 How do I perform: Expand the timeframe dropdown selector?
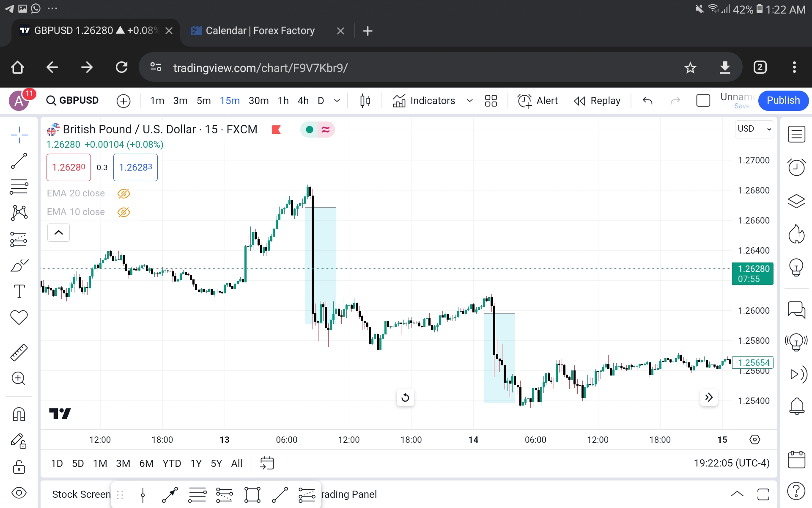pyautogui.click(x=337, y=101)
